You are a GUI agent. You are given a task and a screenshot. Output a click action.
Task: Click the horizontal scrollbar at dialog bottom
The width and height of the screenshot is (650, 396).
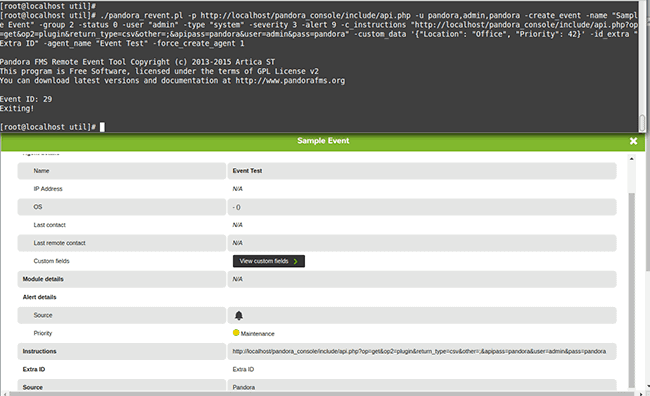321,394
